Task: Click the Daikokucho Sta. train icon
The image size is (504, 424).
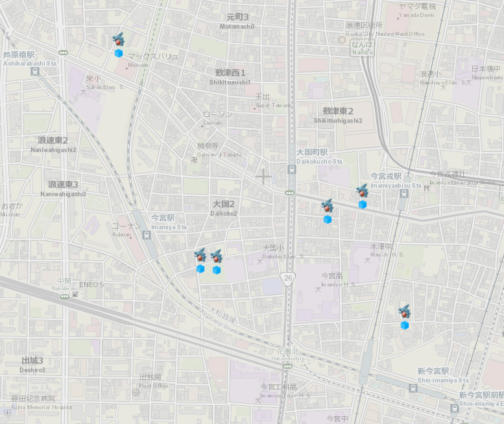Action: pyautogui.click(x=292, y=169)
